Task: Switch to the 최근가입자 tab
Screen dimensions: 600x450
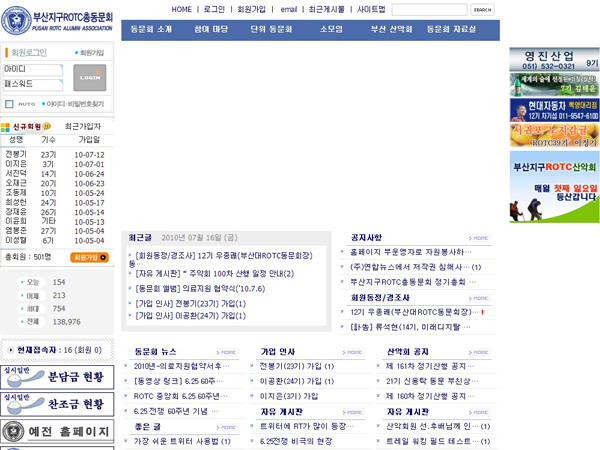Action: click(82, 126)
